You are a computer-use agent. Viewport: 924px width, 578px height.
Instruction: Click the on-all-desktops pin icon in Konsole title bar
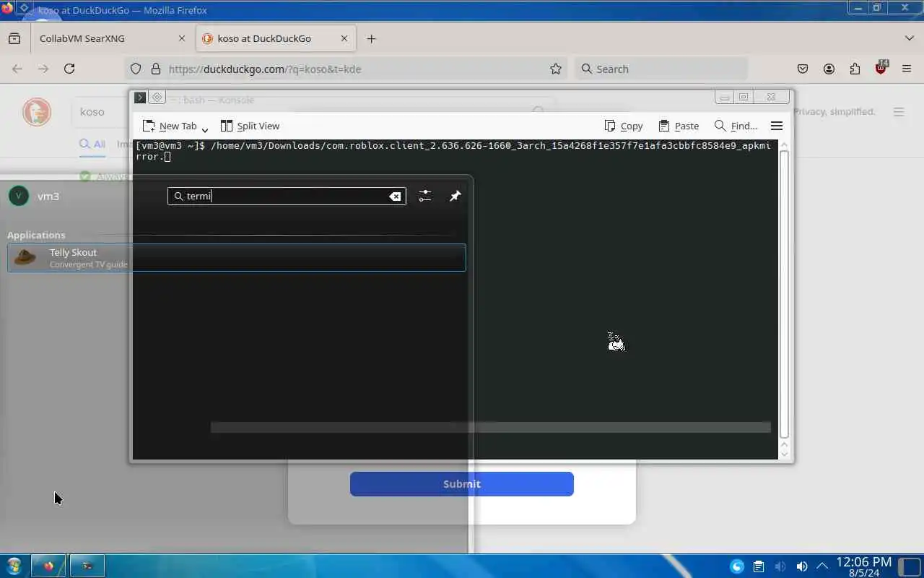coord(157,98)
